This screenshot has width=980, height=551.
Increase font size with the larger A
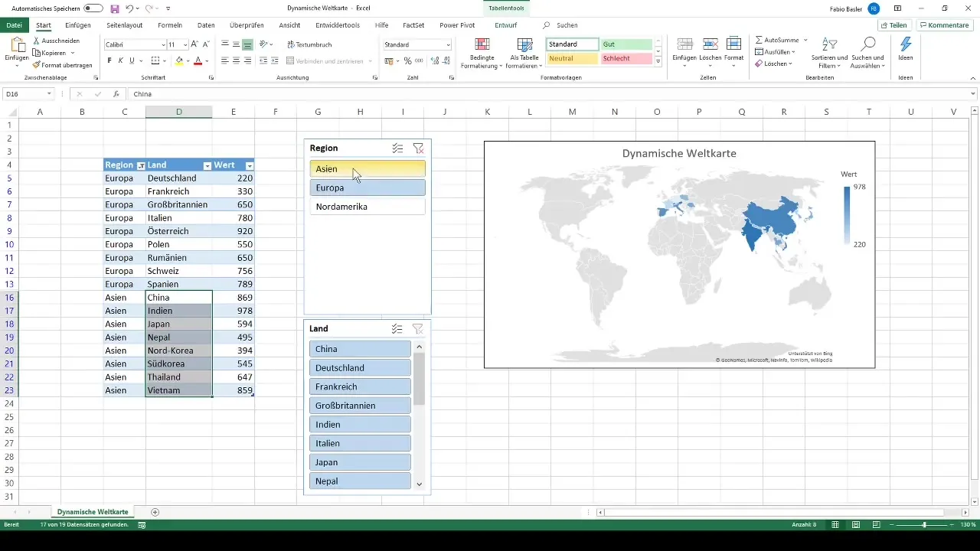coord(194,45)
